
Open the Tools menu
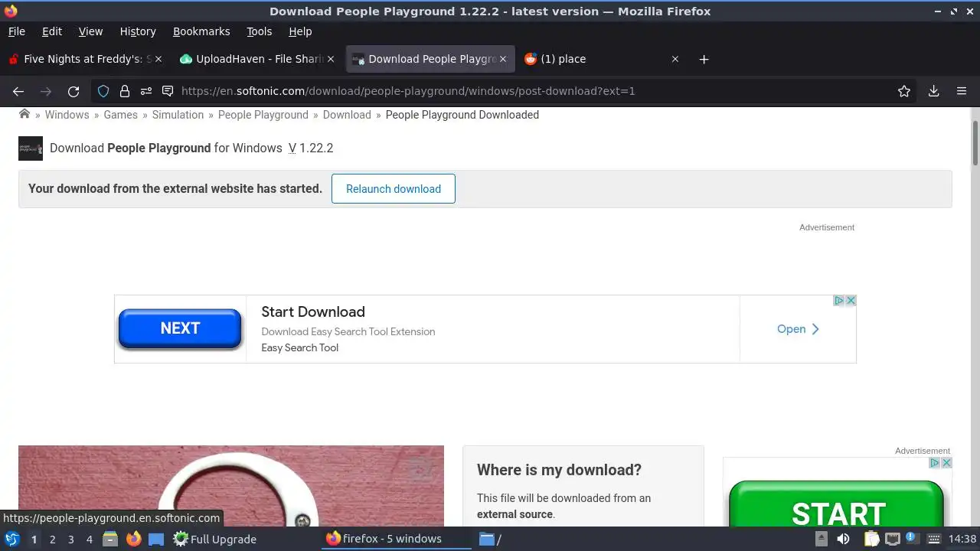click(259, 31)
